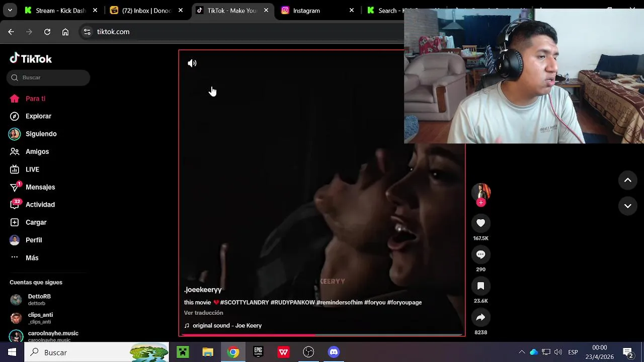Focus the Buscar search field in TikTok
The height and width of the screenshot is (362, 644).
pyautogui.click(x=48, y=77)
